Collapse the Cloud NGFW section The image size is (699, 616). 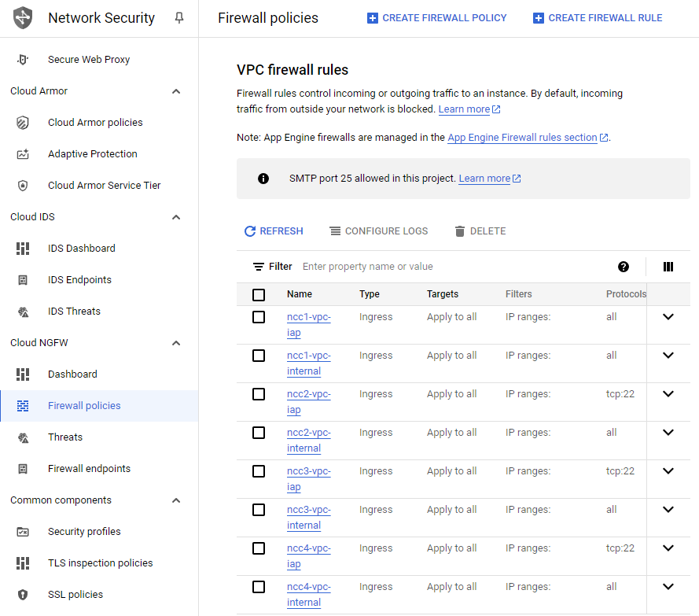pyautogui.click(x=176, y=343)
